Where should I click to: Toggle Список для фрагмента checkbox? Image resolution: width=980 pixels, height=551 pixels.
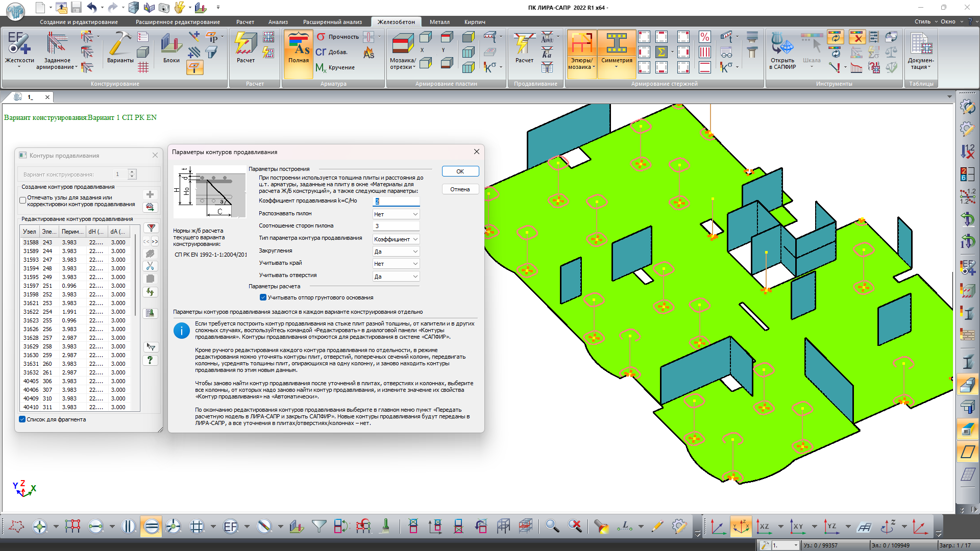click(x=22, y=419)
